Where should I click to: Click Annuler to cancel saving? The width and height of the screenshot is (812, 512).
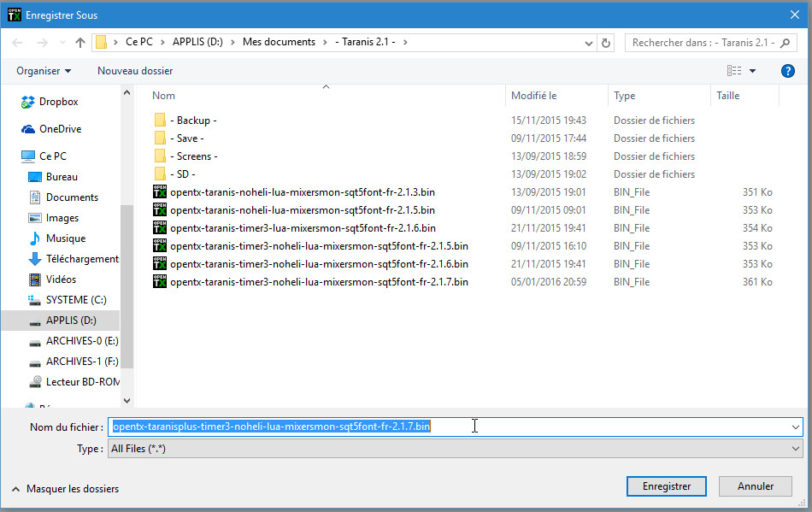[756, 486]
